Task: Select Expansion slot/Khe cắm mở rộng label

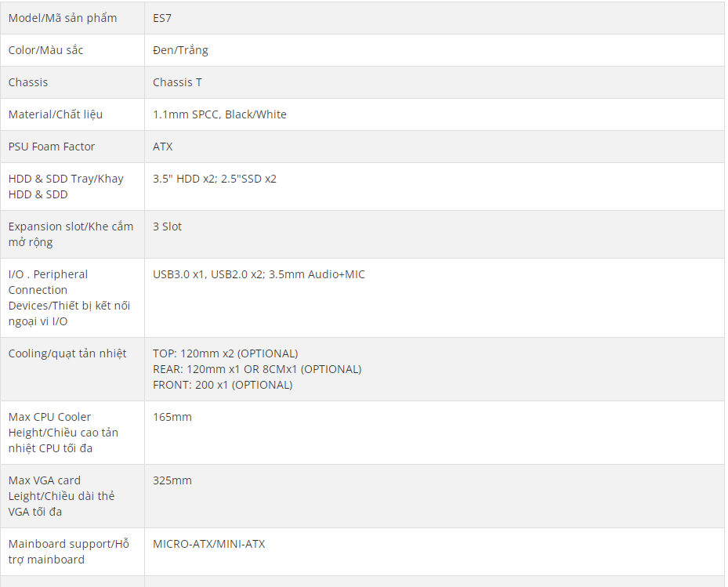Action: click(71, 234)
